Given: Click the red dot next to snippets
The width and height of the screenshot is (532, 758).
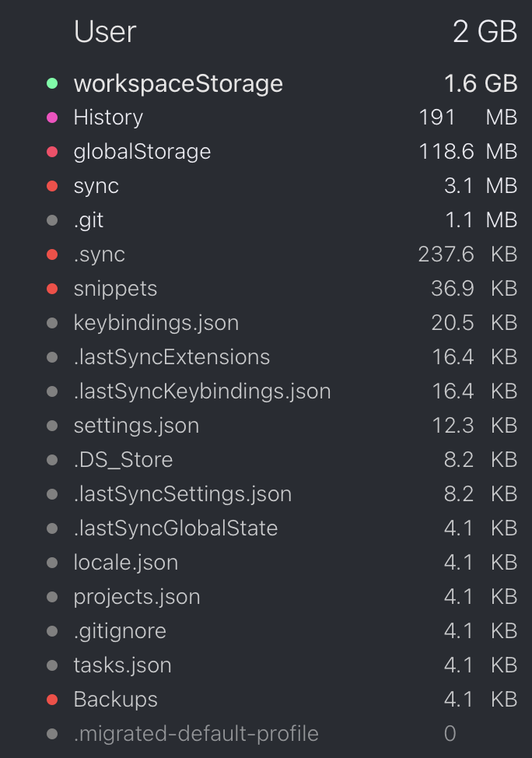Looking at the screenshot, I should click(x=51, y=288).
